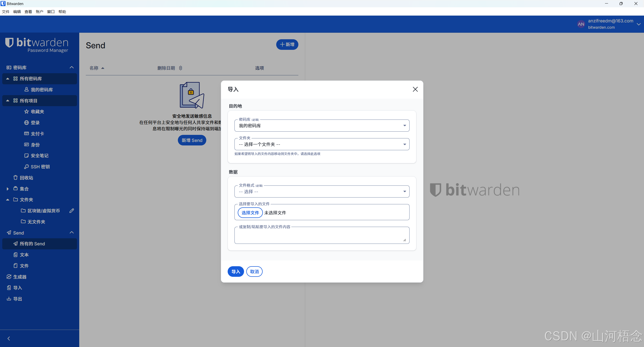
Task: Select 我的密码库 in the sidebar
Action: (x=42, y=90)
